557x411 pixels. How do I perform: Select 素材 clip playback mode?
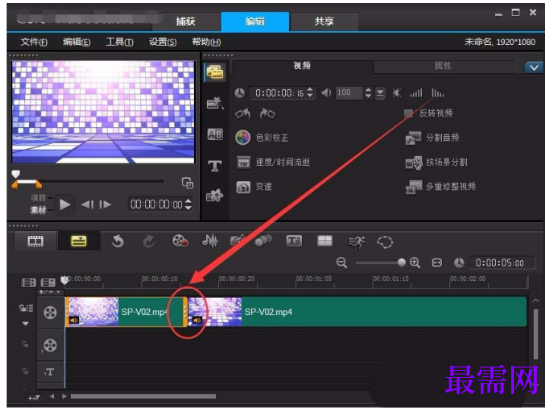pos(38,210)
